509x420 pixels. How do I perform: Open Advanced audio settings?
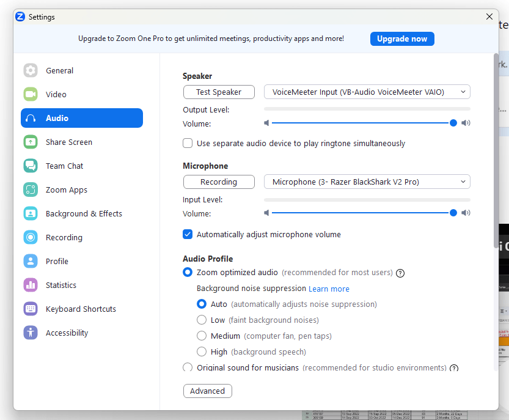[207, 391]
